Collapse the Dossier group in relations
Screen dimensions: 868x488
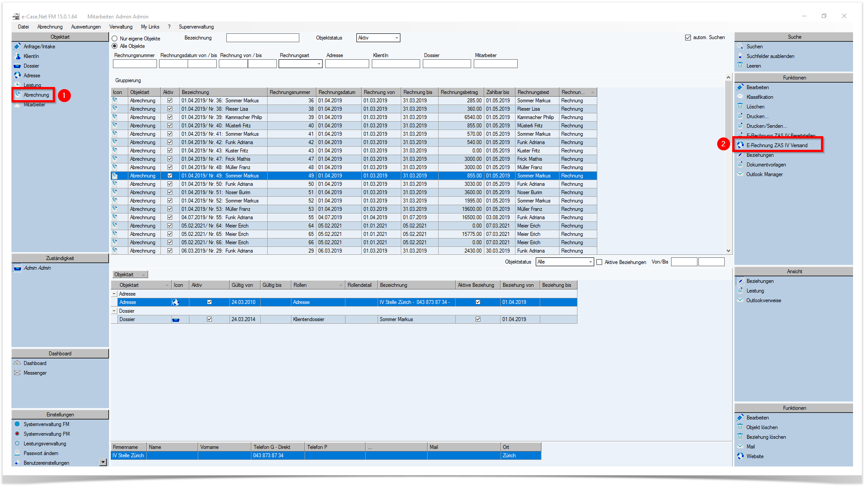coord(114,311)
